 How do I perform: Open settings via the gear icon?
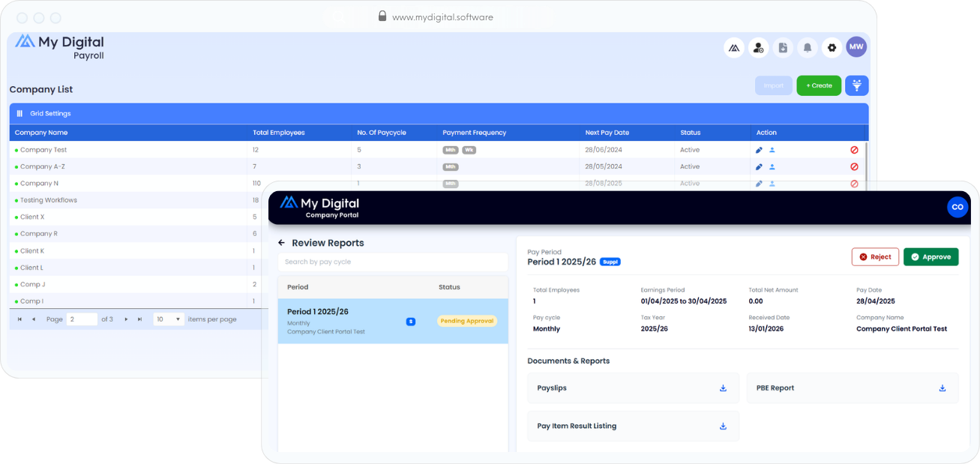832,48
